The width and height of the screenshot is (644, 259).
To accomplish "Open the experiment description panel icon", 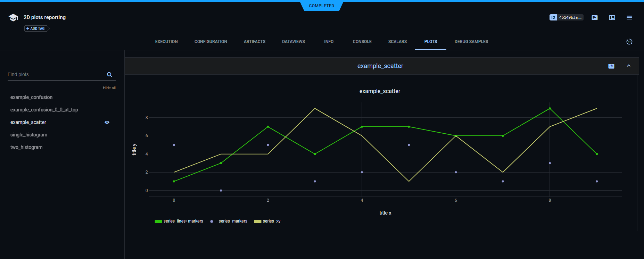I will pos(594,18).
